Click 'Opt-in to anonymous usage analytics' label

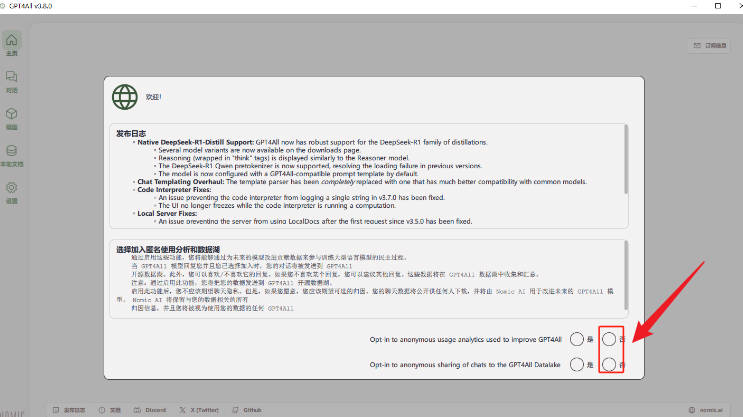(465, 339)
